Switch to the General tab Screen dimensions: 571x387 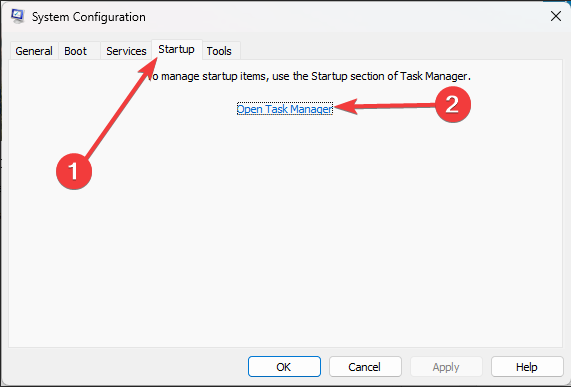coord(34,51)
